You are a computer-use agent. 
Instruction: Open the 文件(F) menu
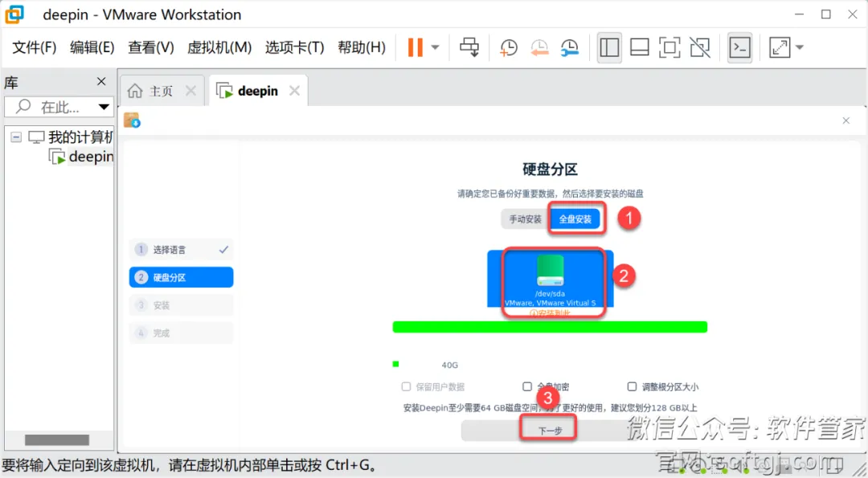click(x=35, y=47)
